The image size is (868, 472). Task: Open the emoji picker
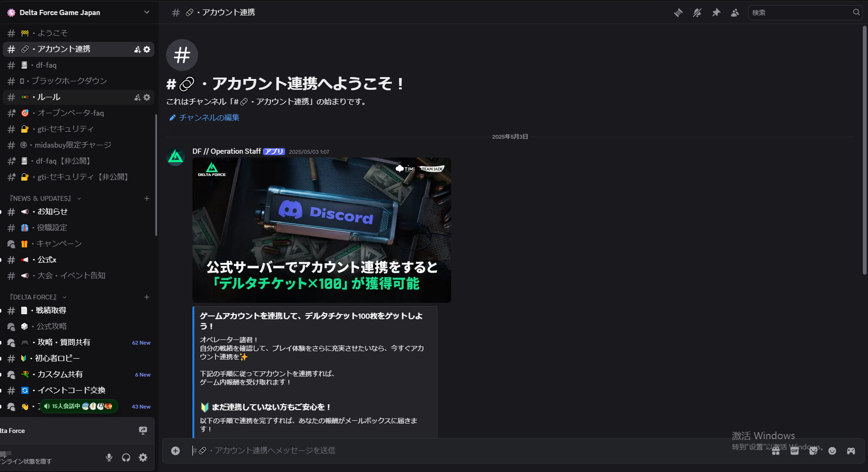pyautogui.click(x=832, y=450)
